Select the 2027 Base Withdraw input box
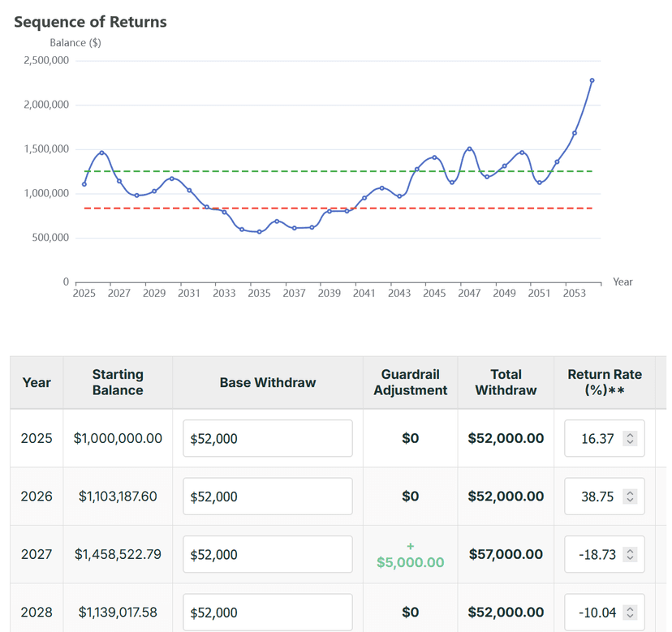The height and width of the screenshot is (632, 672). click(x=267, y=555)
